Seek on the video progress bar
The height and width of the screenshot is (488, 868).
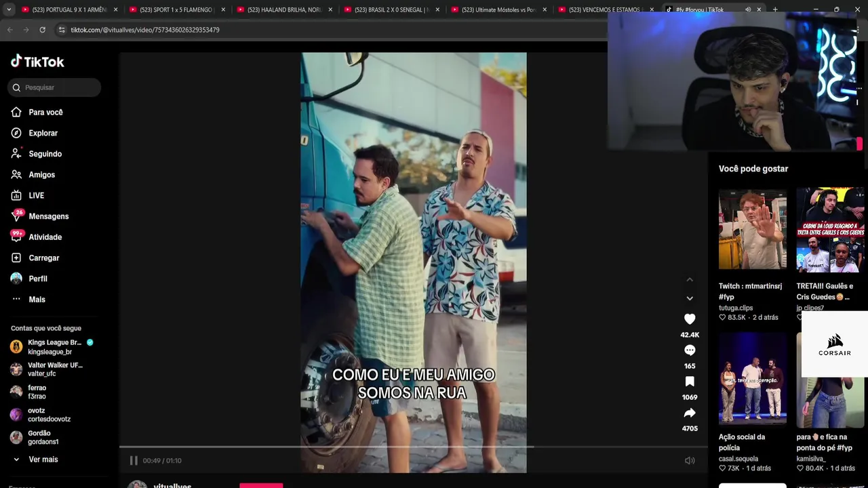pyautogui.click(x=414, y=447)
